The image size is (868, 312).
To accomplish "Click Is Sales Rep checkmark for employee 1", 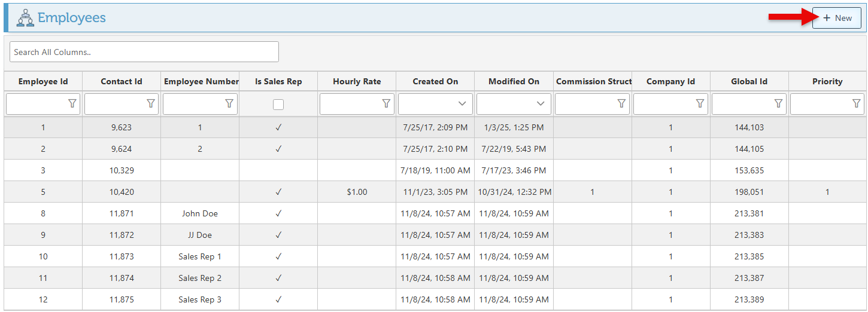I will [x=278, y=127].
